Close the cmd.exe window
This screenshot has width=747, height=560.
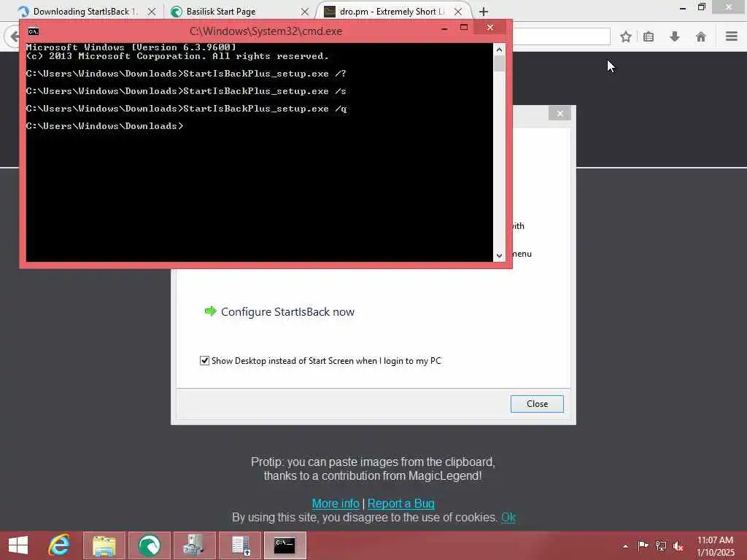tap(489, 28)
